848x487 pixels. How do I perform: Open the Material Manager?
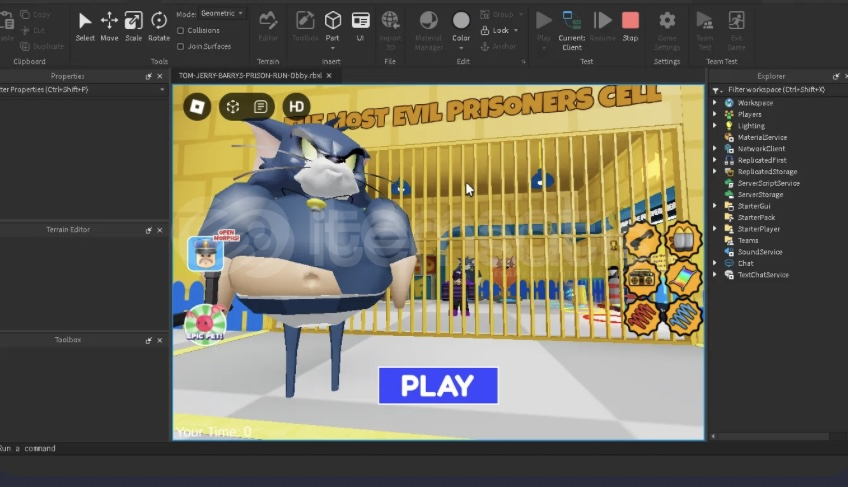428,31
